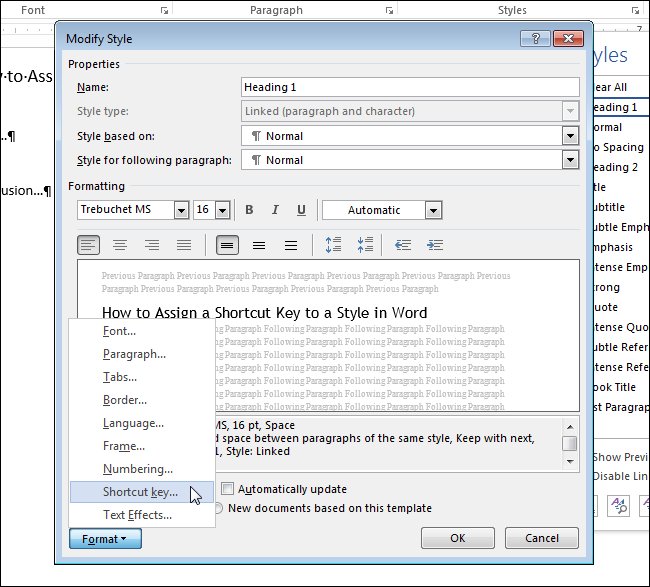
Task: Open the Automatic font color dropdown
Action: point(433,210)
